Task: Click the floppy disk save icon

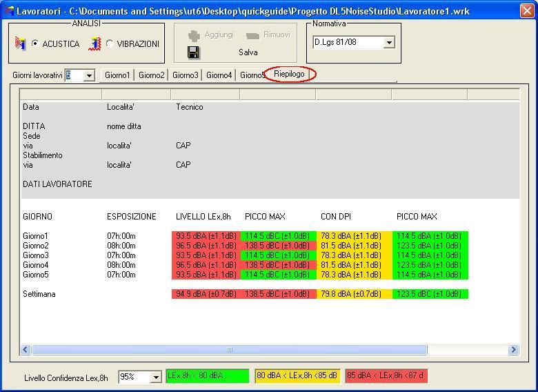Action: pyautogui.click(x=194, y=52)
